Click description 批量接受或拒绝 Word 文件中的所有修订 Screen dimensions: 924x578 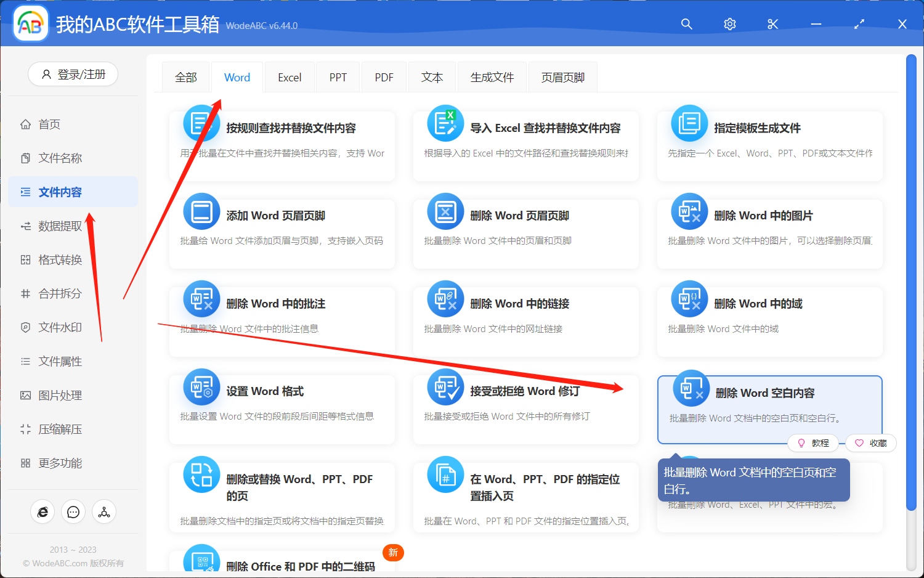coord(506,417)
